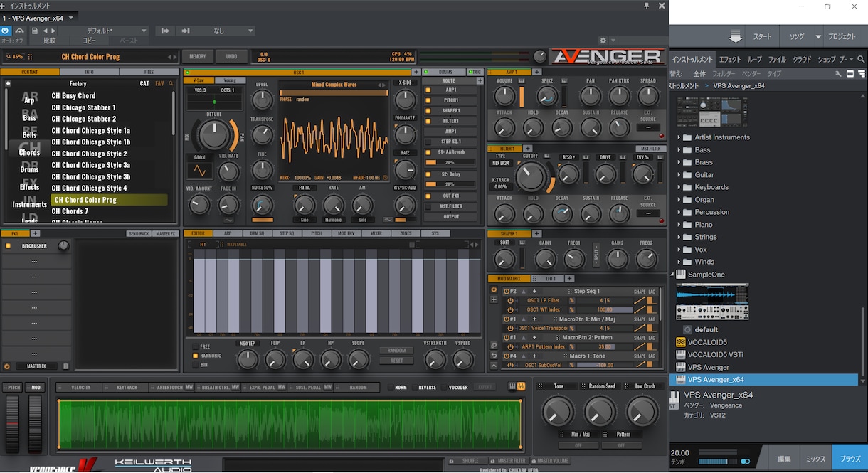Click the MEMORY button

point(198,56)
